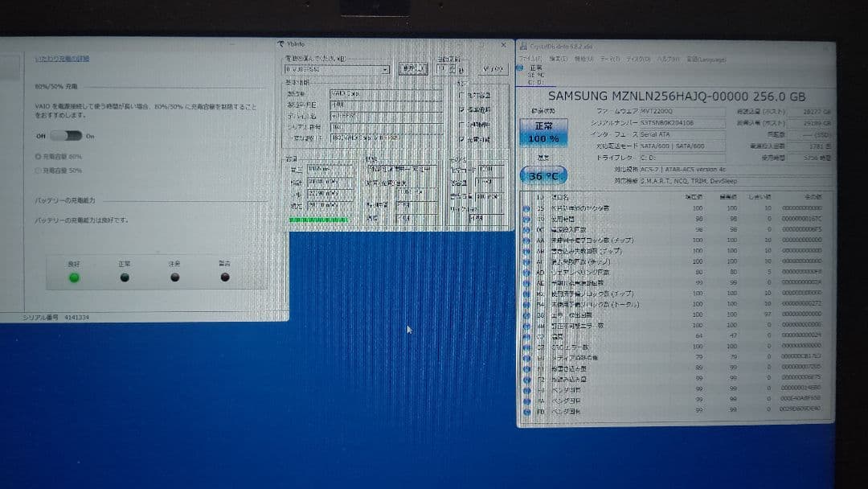Increase the auto-refresh interval stepper

[452, 66]
